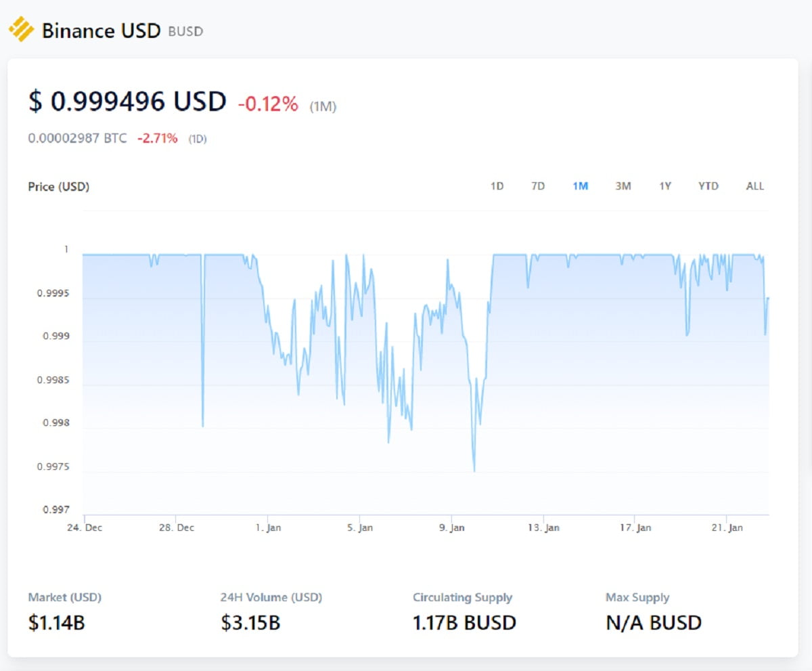Click the sharp price dip after 28 Dec

click(202, 425)
